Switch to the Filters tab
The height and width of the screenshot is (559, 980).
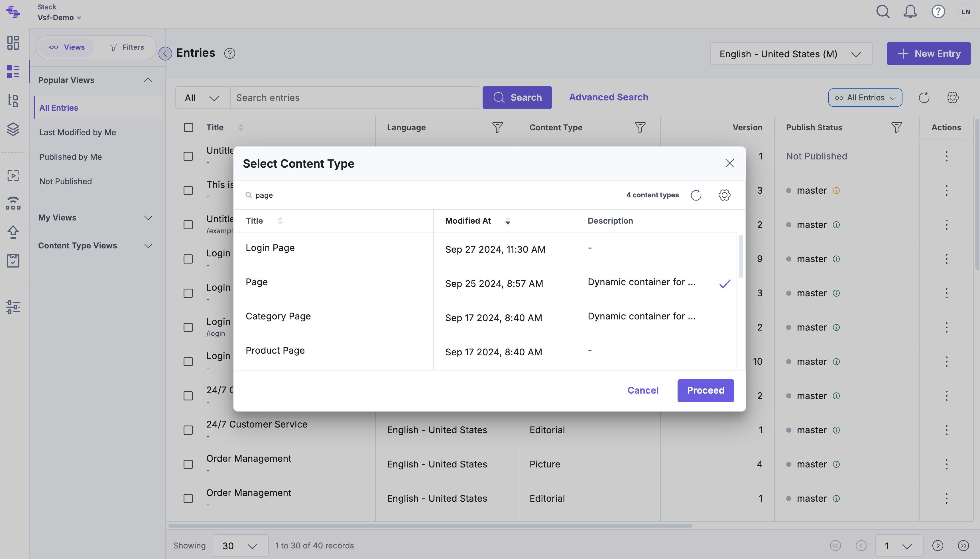[x=127, y=47]
